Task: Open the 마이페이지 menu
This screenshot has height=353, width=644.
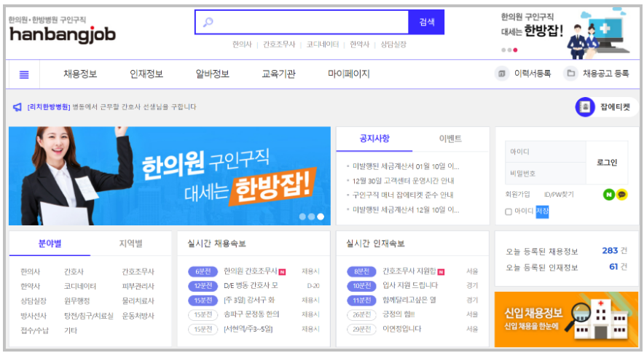Action: [349, 74]
